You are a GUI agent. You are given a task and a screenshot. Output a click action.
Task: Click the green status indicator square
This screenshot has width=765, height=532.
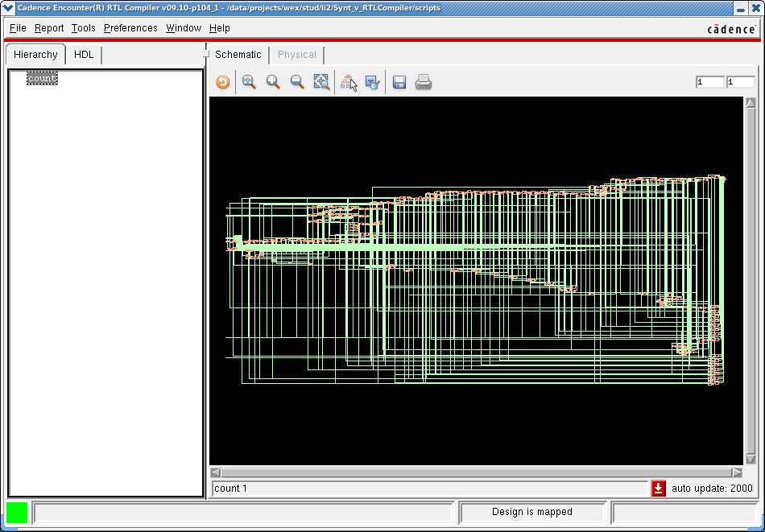(x=17, y=513)
